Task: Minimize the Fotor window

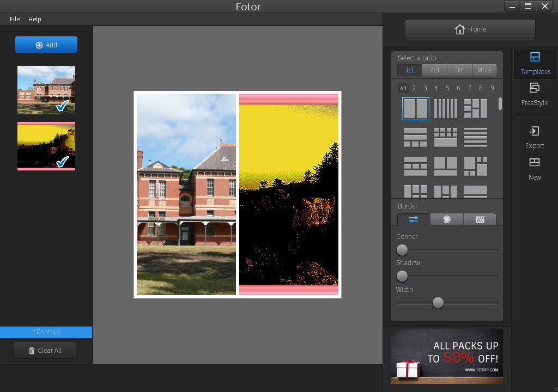Action: coord(512,7)
